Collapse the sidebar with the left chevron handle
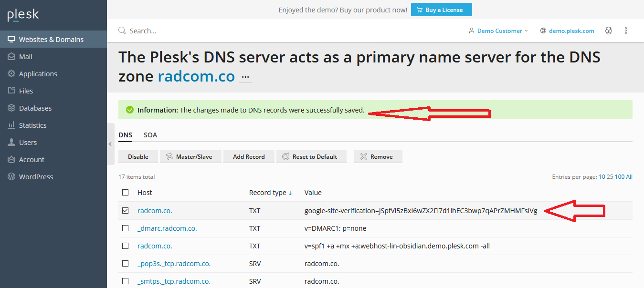Viewport: 644px width, 288px height. pyautogui.click(x=110, y=144)
